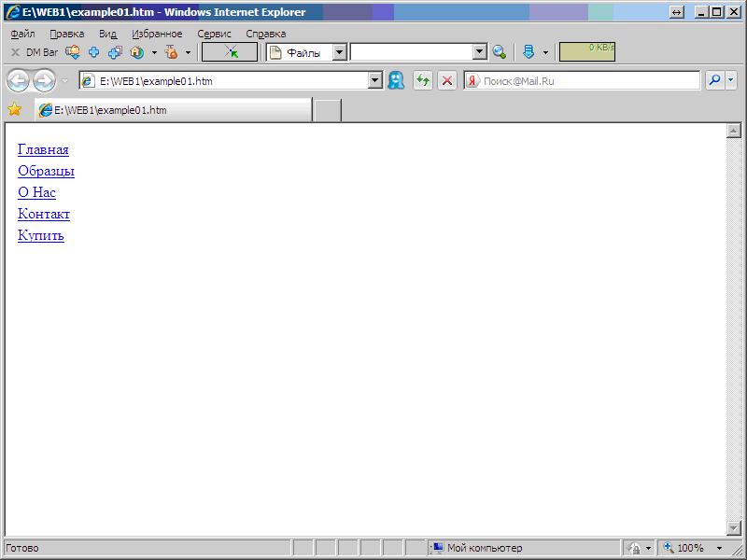Maximize the Internet Explorer window
The image size is (747, 560).
point(716,12)
